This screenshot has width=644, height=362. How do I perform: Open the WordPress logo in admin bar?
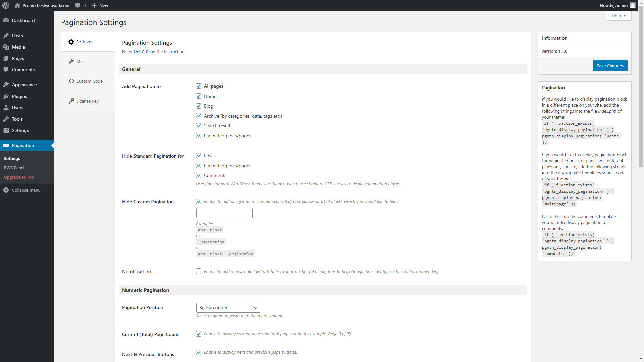pyautogui.click(x=5, y=5)
